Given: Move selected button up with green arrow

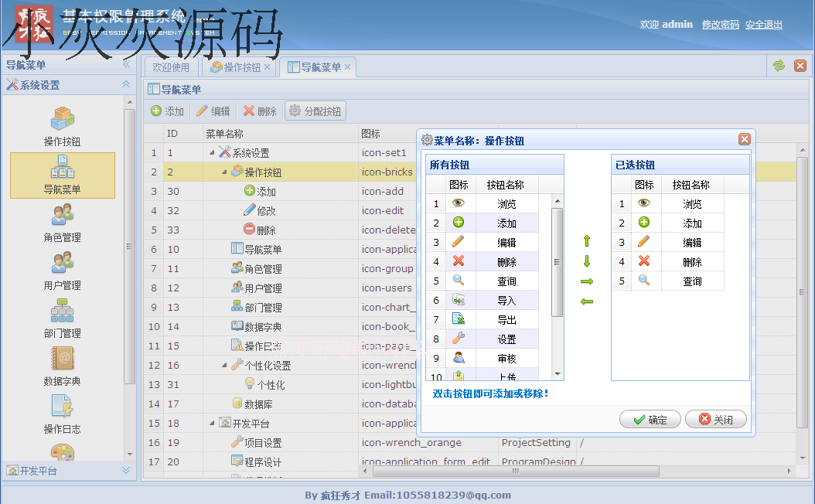Looking at the screenshot, I should [587, 241].
